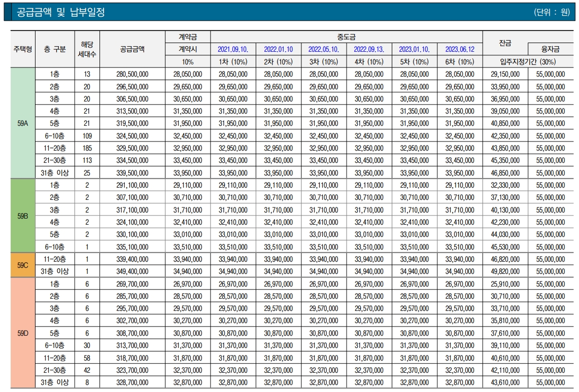
Task: Click supply price '296,500,000'
Action: [132, 86]
